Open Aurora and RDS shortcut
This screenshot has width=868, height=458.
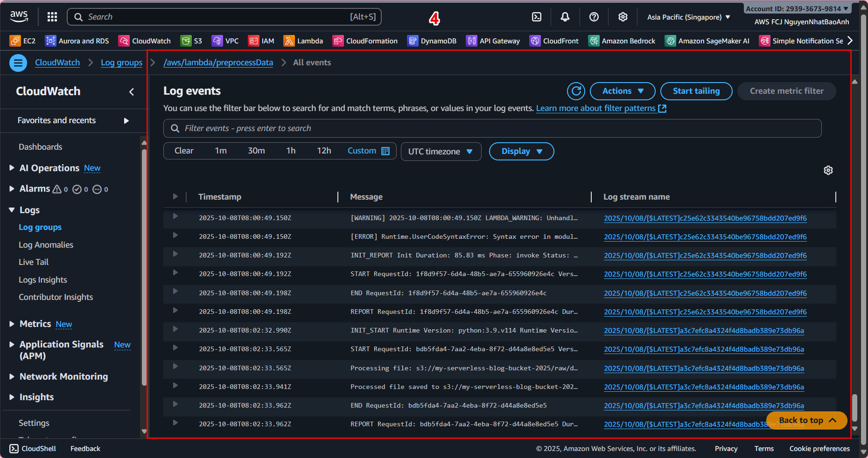pyautogui.click(x=77, y=41)
